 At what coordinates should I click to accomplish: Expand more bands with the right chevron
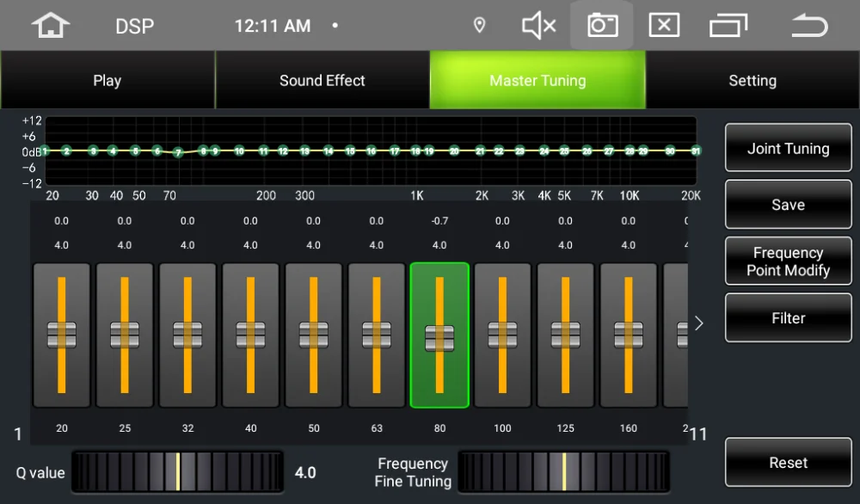[698, 323]
